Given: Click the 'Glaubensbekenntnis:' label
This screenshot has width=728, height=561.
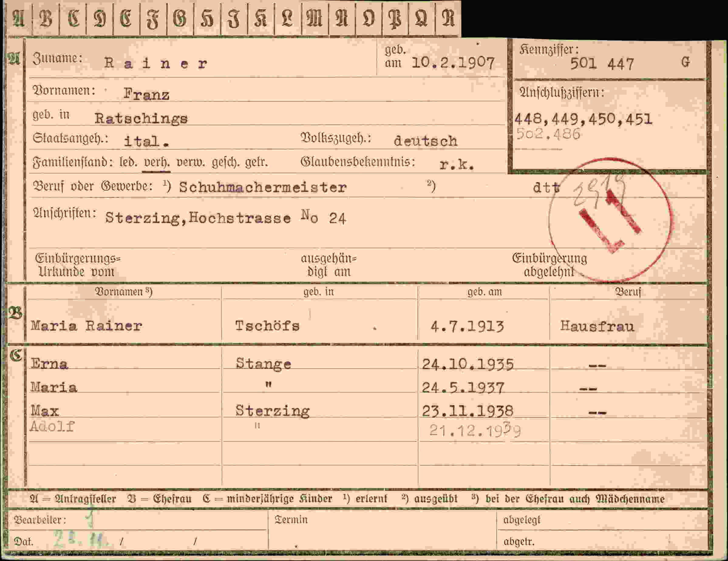Looking at the screenshot, I should pyautogui.click(x=358, y=162).
